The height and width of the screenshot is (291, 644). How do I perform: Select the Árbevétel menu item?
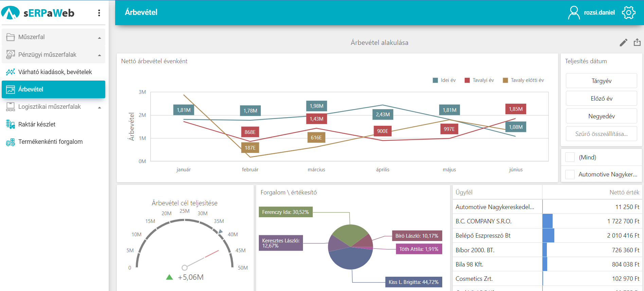(53, 89)
